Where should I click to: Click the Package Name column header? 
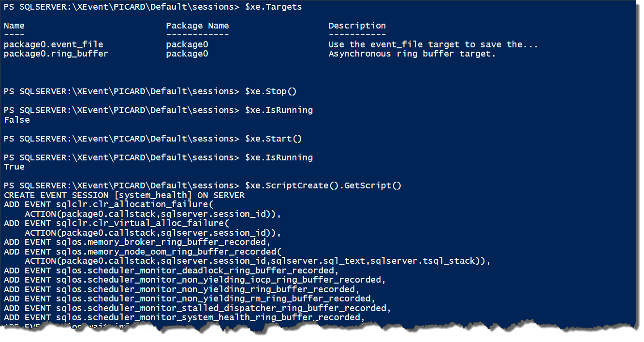[197, 26]
